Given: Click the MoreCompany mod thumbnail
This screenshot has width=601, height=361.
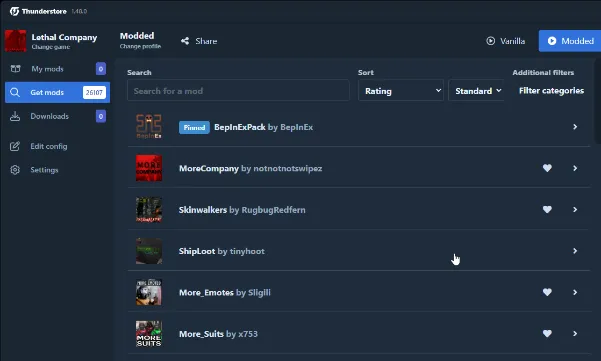Looking at the screenshot, I should (149, 168).
